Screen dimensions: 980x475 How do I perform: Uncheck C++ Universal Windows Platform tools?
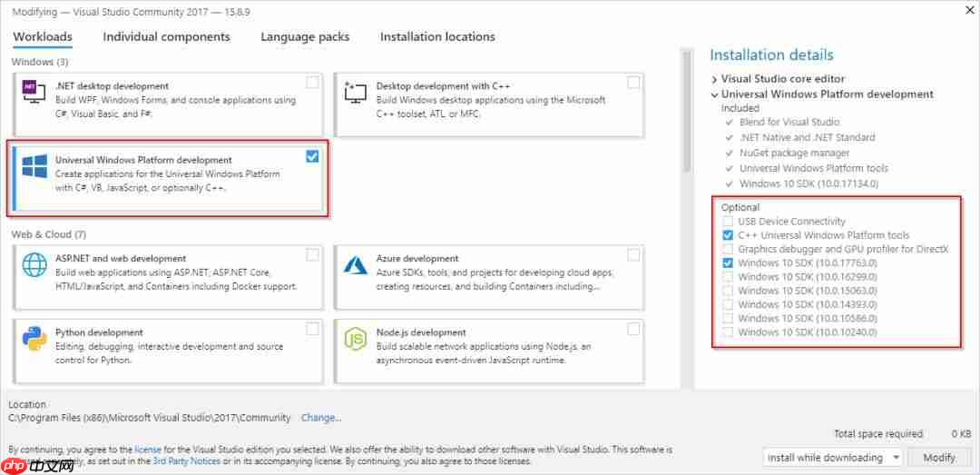click(728, 235)
